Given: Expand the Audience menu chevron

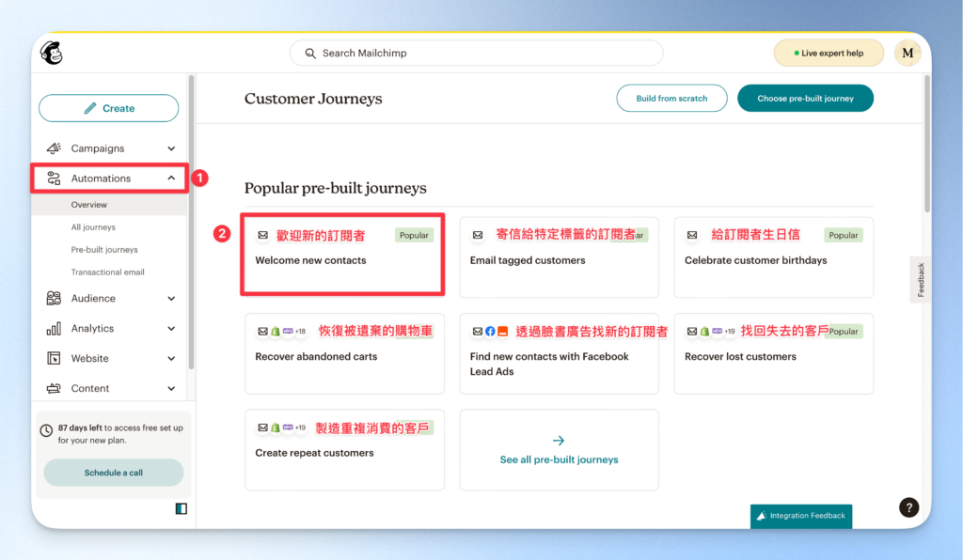Looking at the screenshot, I should coord(171,299).
